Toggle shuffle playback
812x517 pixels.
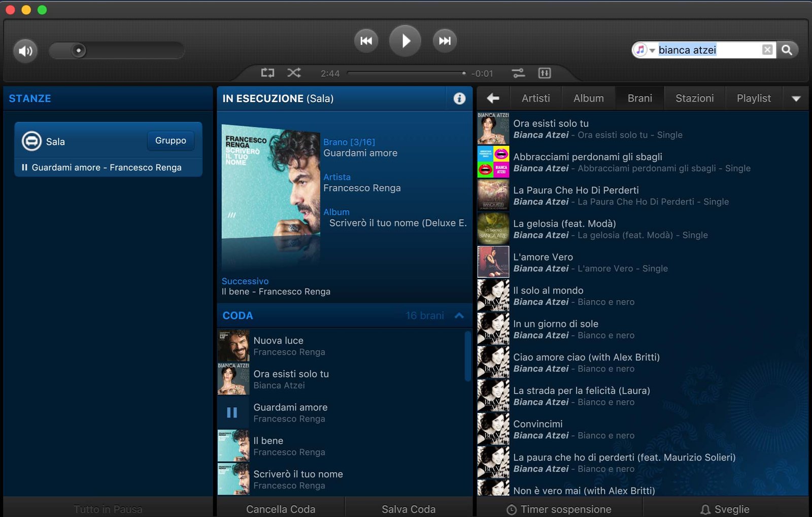[294, 73]
